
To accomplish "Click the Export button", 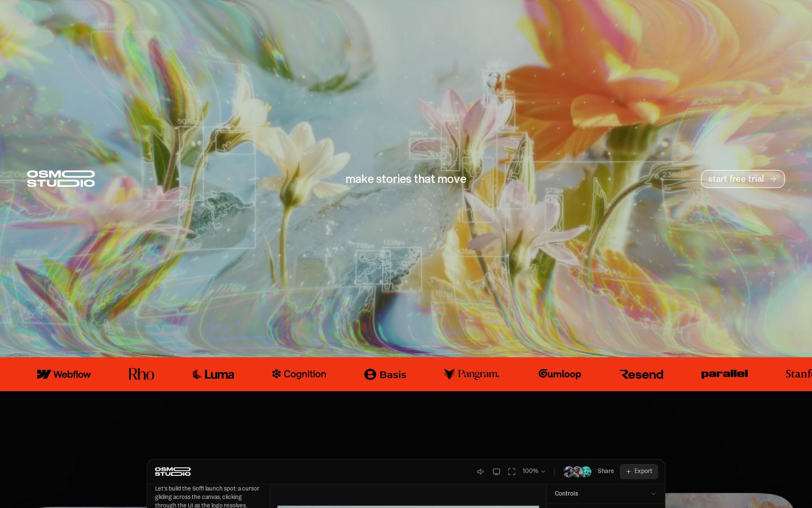I will [639, 471].
